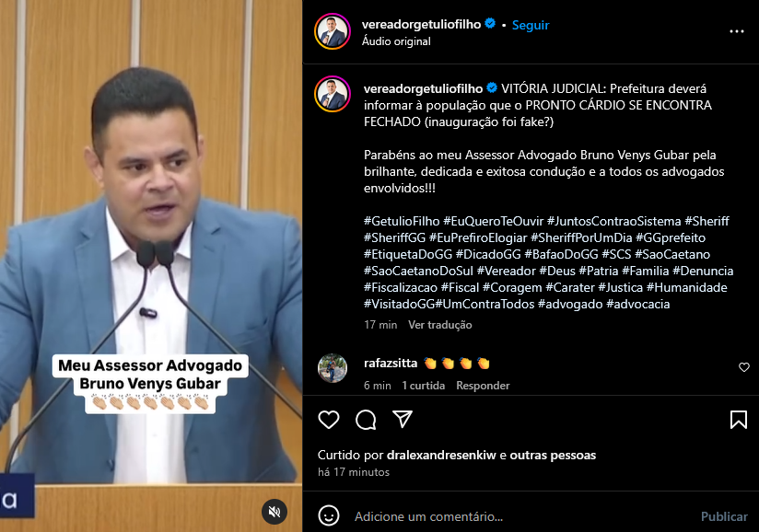View outras pessoas who liked the post

(553, 455)
